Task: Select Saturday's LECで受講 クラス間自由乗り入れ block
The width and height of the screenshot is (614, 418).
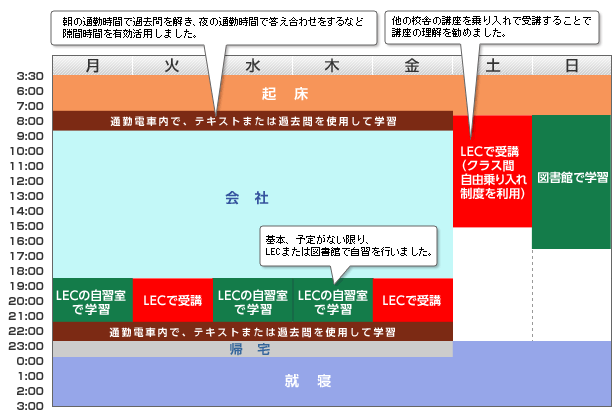Action: click(493, 171)
